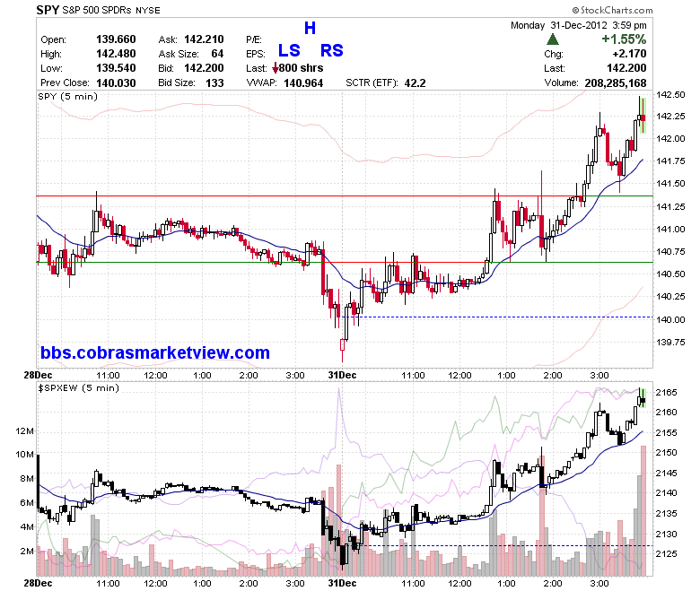700x591 pixels.
Task: Click the 142.50 price axis label
Action: (670, 94)
